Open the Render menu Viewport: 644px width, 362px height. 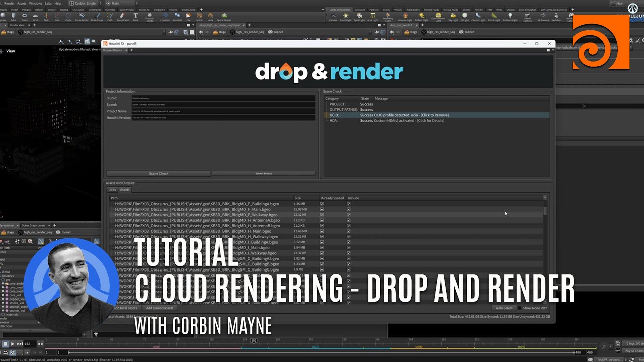point(9,3)
